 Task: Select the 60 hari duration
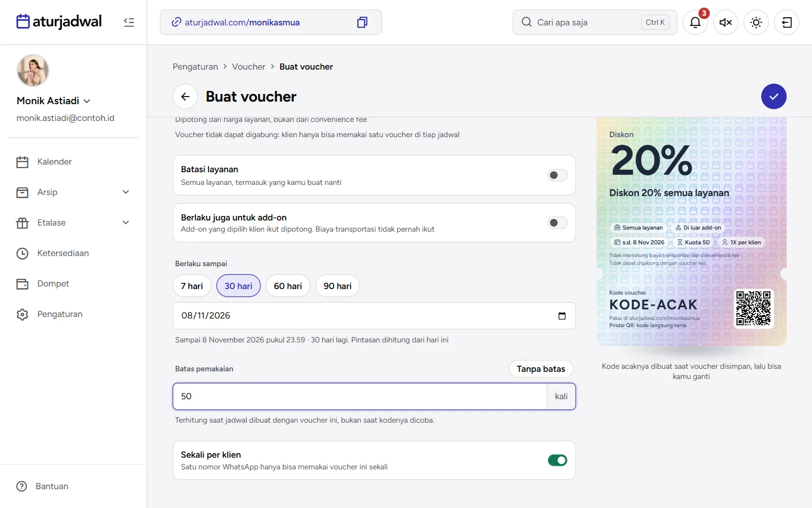pos(288,286)
